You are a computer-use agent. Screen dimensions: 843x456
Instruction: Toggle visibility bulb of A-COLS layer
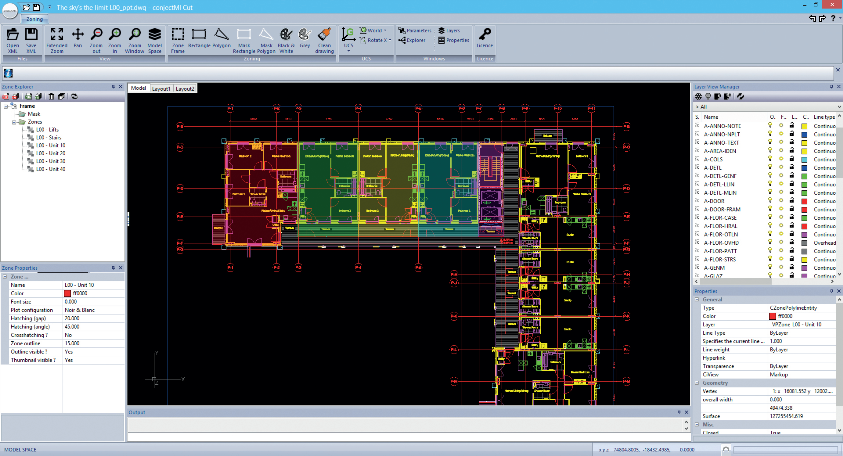pyautogui.click(x=770, y=159)
